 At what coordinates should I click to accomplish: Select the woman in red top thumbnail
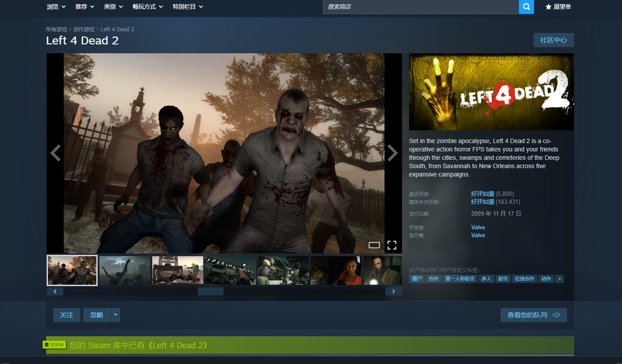(336, 271)
